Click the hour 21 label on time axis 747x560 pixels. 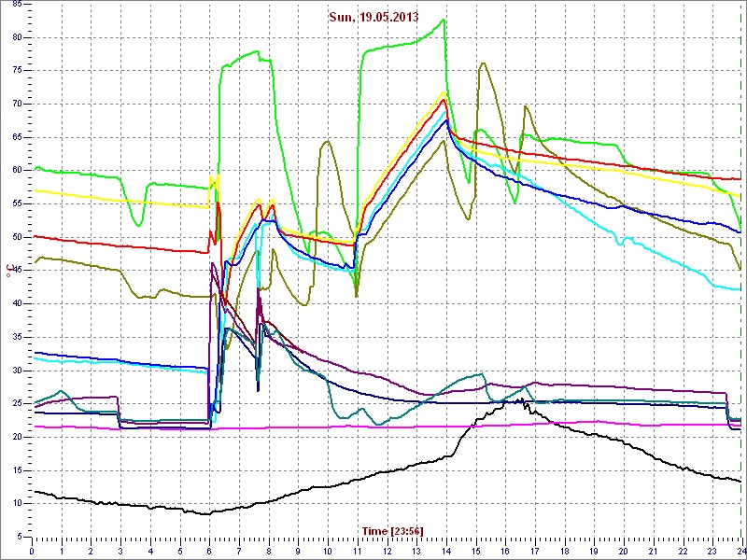(x=653, y=551)
